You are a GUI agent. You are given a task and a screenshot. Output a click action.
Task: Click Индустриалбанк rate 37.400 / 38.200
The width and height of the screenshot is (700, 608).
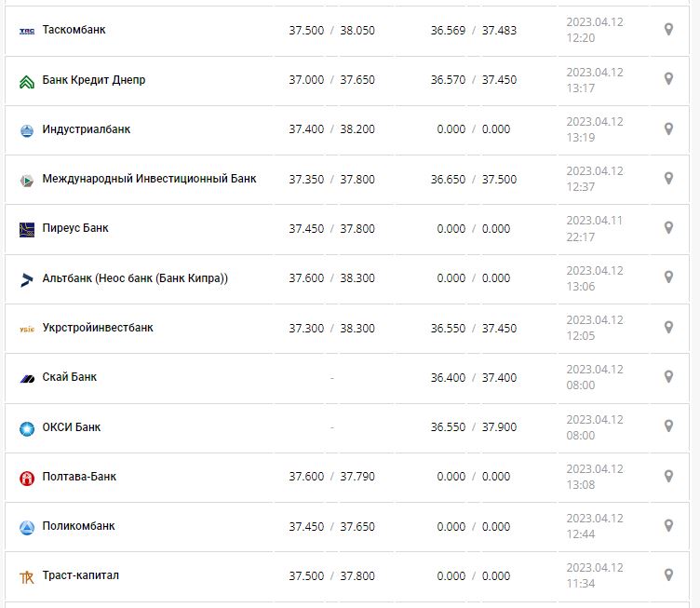pyautogui.click(x=331, y=129)
